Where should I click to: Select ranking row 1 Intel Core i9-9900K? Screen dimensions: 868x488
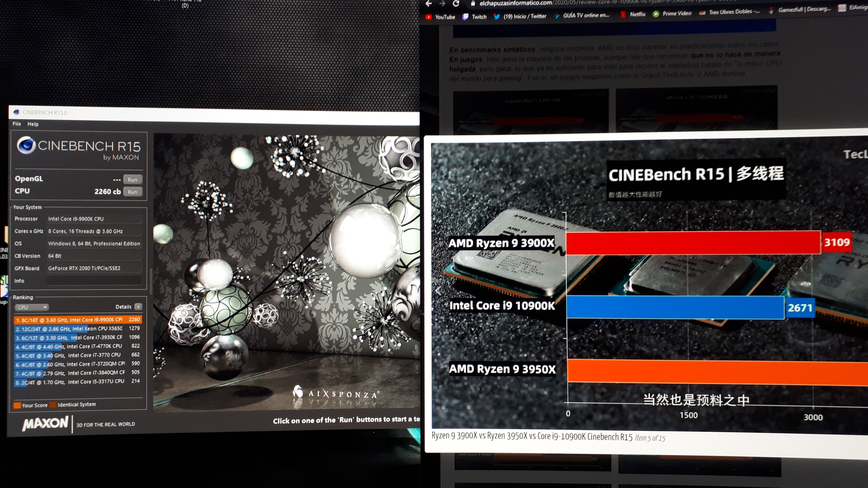tap(77, 320)
